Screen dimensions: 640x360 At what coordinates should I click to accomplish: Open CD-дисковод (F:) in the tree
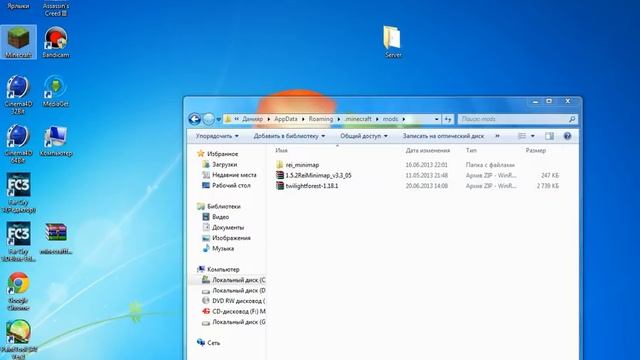pyautogui.click(x=238, y=311)
